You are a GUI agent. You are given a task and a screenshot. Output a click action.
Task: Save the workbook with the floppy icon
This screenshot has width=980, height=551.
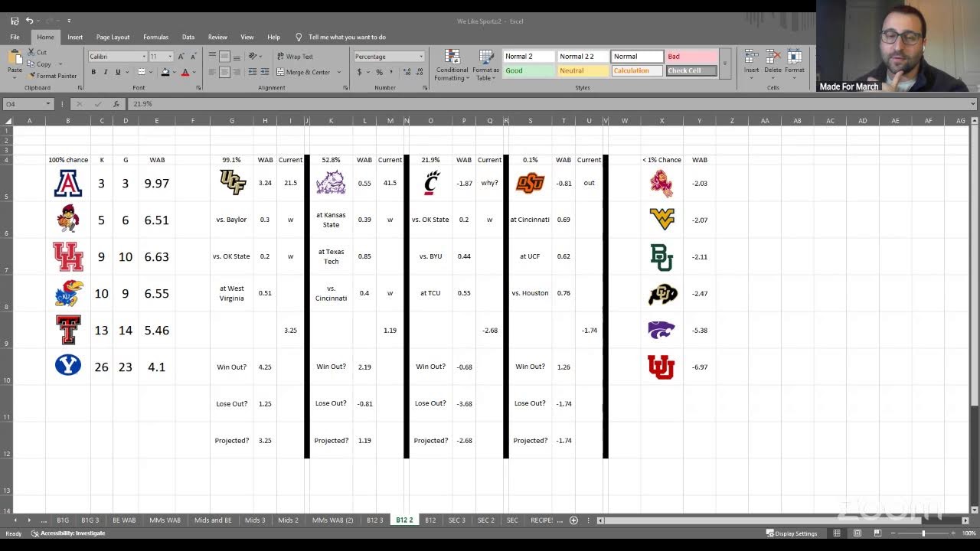pos(15,21)
